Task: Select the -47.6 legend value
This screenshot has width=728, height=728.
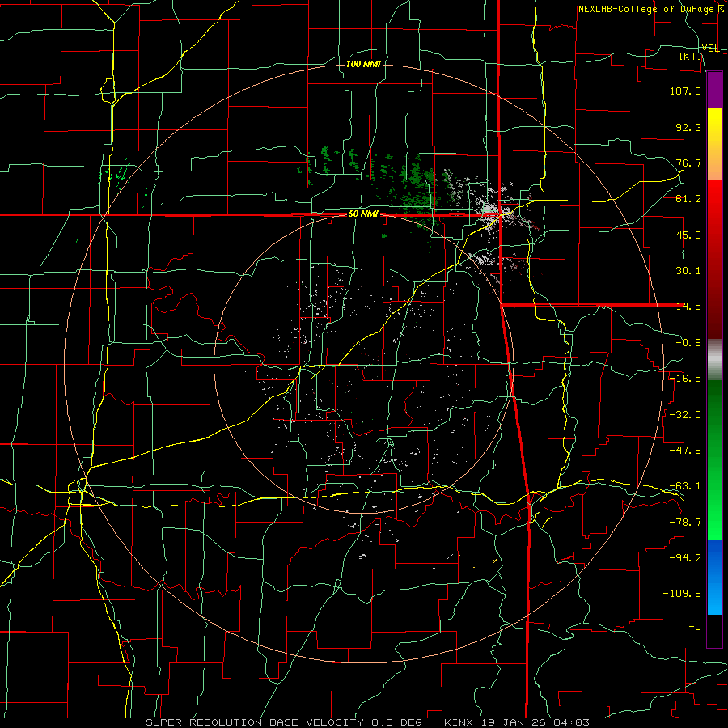Action: tap(685, 451)
